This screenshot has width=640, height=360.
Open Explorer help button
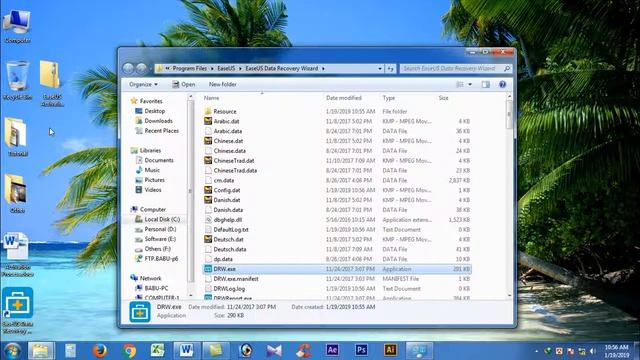click(x=502, y=84)
